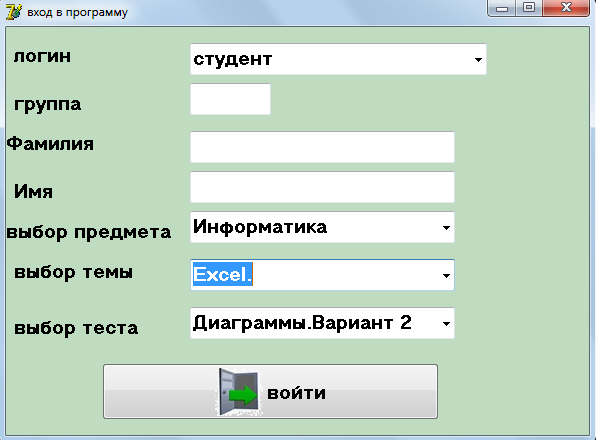
Task: Maximize the вход в программу window
Action: click(529, 8)
